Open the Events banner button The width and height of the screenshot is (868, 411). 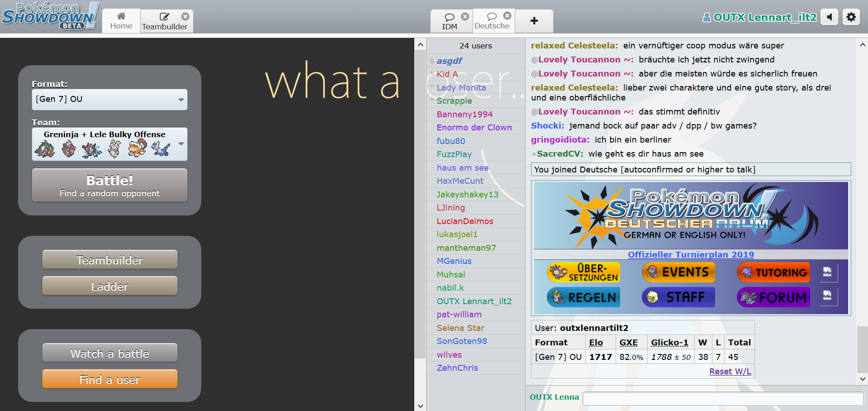click(x=678, y=272)
